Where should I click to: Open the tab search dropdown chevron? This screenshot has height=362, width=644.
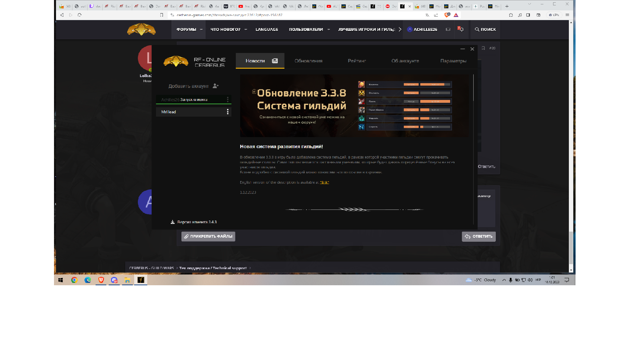[529, 4]
